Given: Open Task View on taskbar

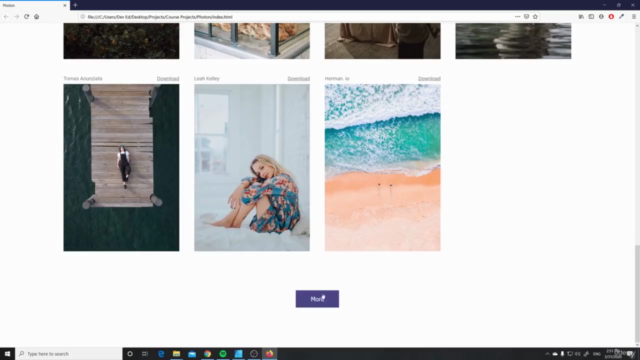Looking at the screenshot, I should point(145,353).
